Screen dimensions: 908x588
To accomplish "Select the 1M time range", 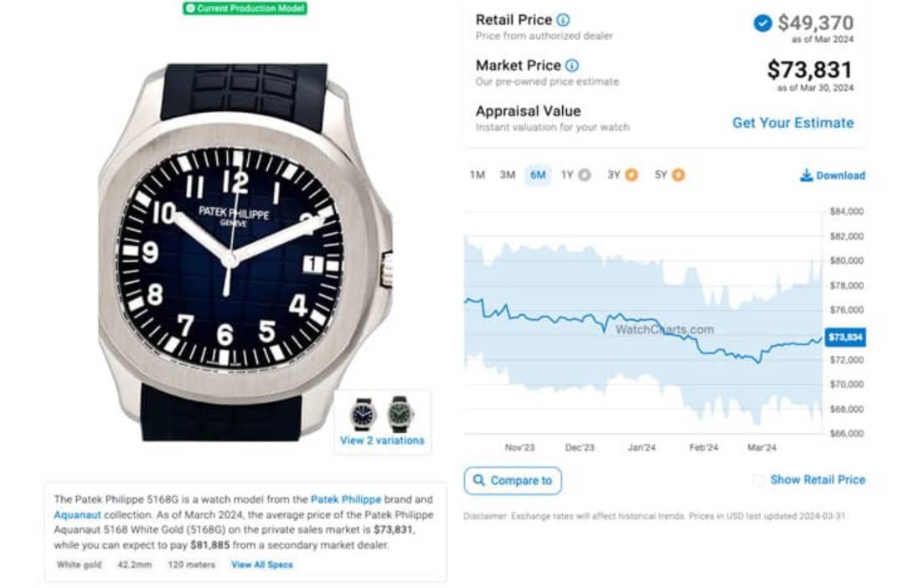I will point(477,175).
